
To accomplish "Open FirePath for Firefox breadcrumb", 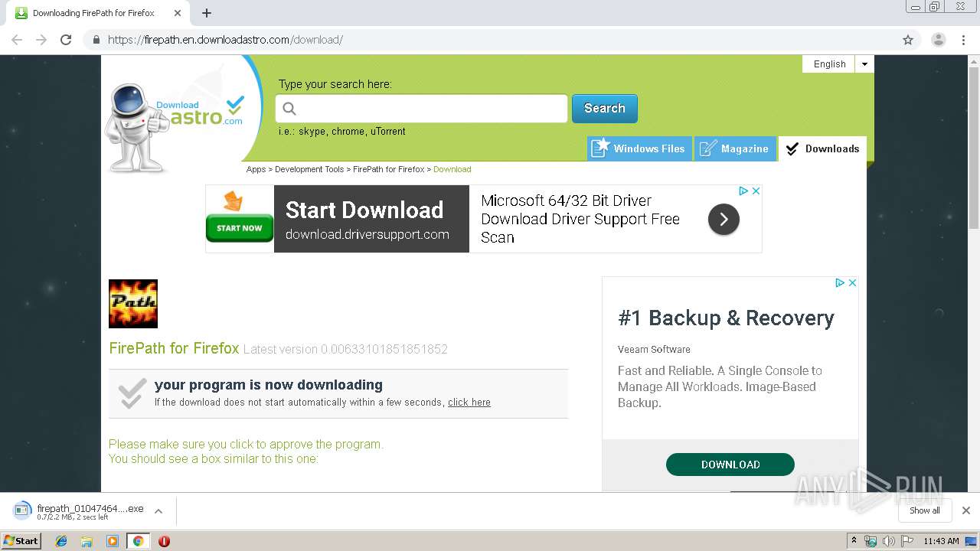I will (389, 169).
